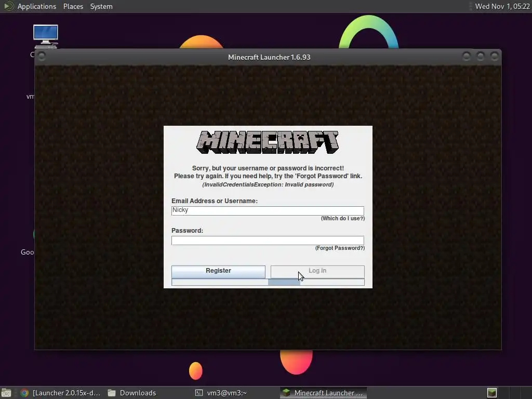Image resolution: width=532 pixels, height=399 pixels.
Task: Click the show desktop icon in taskbar
Action: click(6, 393)
